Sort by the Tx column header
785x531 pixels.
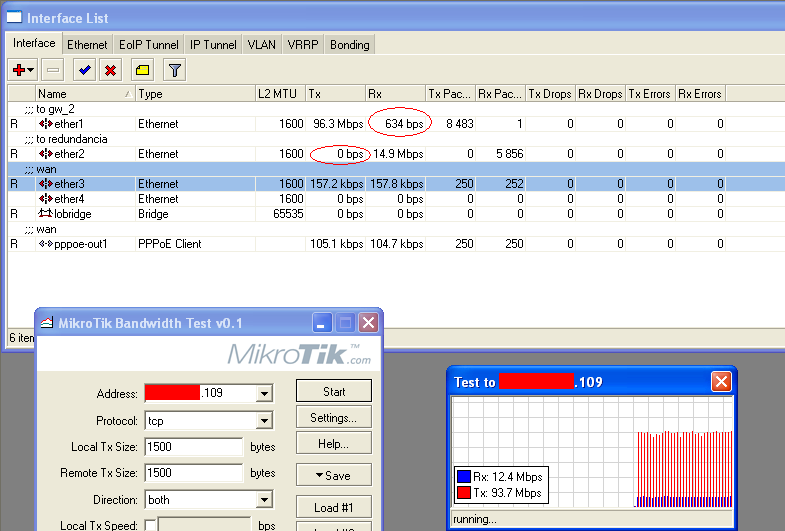point(335,94)
